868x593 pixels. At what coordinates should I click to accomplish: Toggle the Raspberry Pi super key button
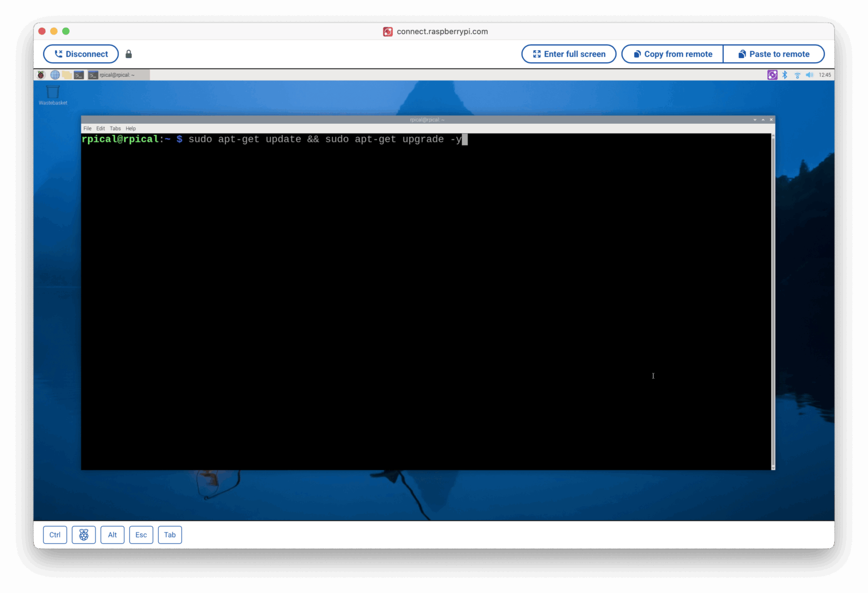(84, 535)
